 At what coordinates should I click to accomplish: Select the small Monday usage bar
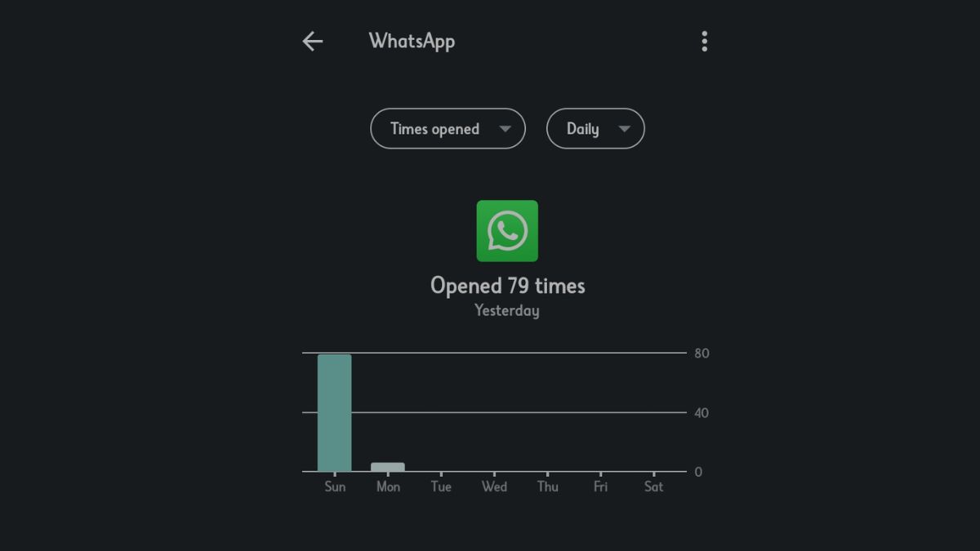[388, 467]
